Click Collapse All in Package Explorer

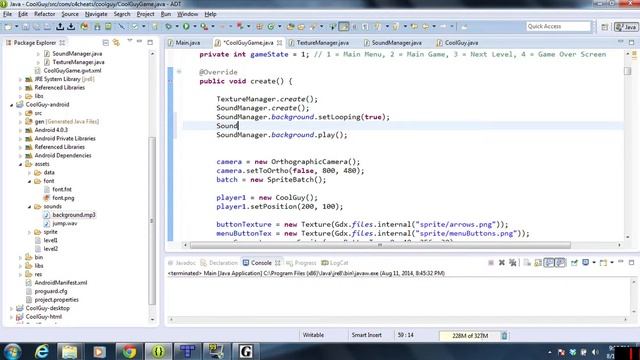tap(106, 42)
